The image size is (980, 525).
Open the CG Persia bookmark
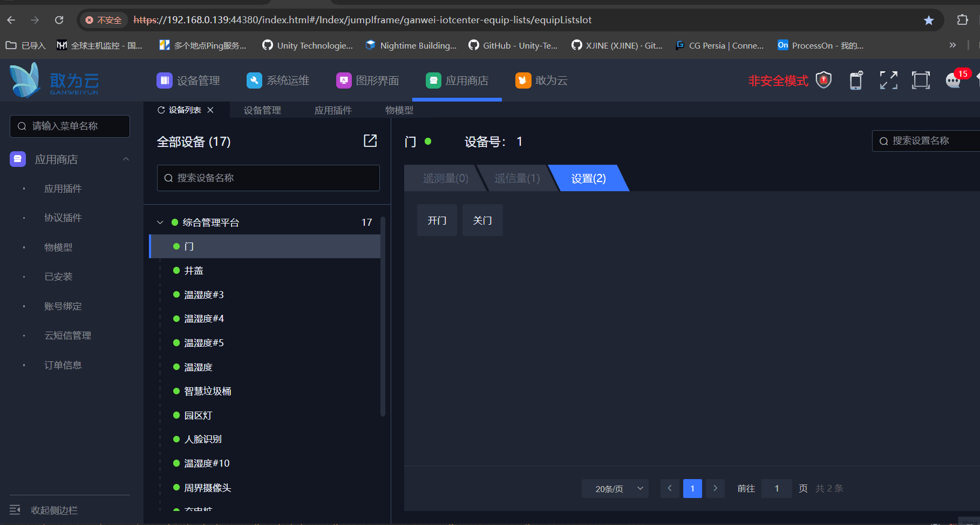(x=720, y=45)
